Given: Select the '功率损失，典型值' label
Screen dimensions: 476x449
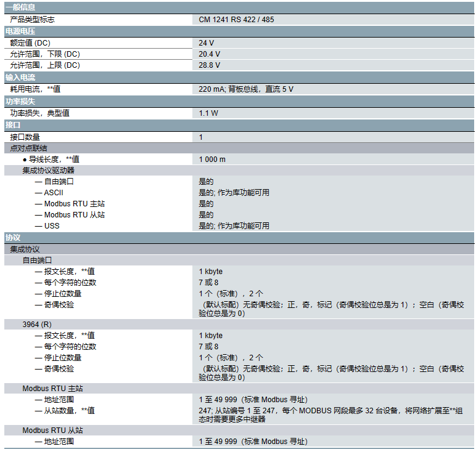Looking at the screenshot, I should 39,113.
